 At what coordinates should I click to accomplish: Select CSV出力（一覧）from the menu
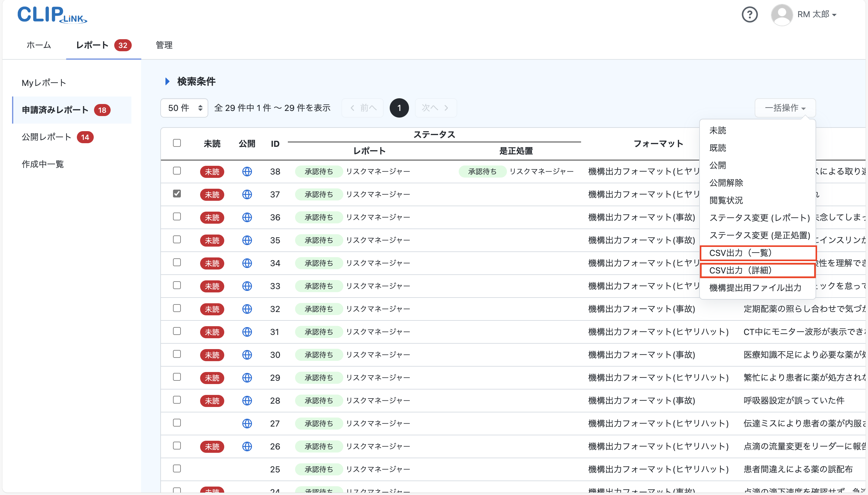click(758, 253)
